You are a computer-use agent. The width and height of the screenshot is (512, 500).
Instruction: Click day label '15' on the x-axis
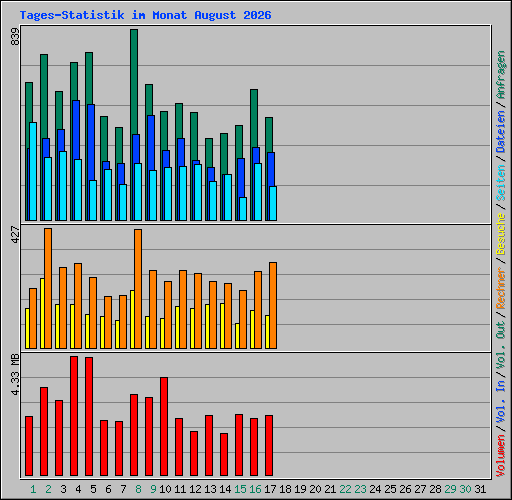[x=240, y=489]
